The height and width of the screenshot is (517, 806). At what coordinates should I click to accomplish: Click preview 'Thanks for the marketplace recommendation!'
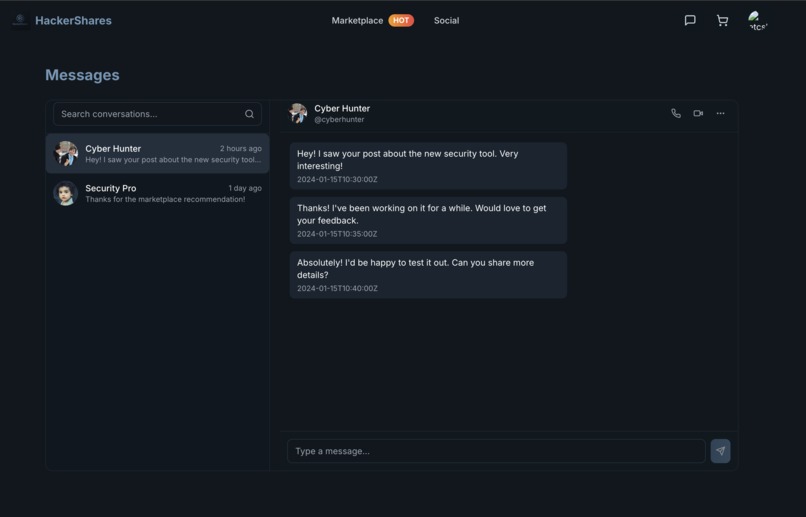point(165,199)
